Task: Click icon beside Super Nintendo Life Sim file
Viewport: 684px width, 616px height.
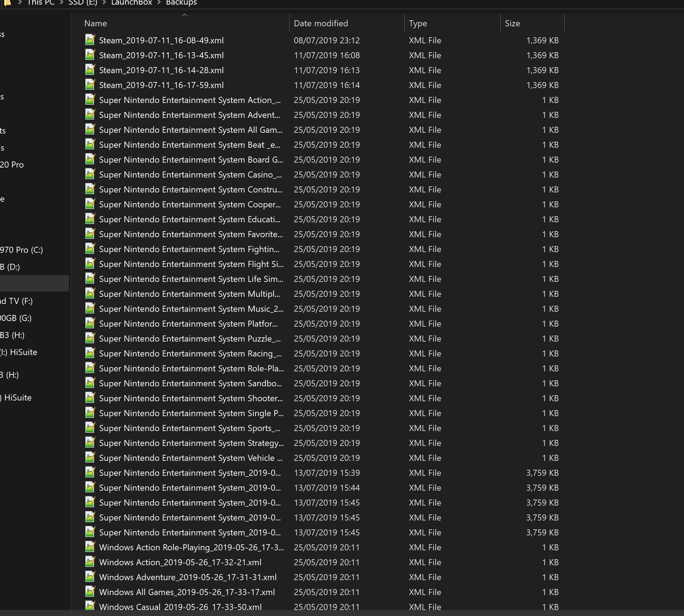Action: click(90, 278)
